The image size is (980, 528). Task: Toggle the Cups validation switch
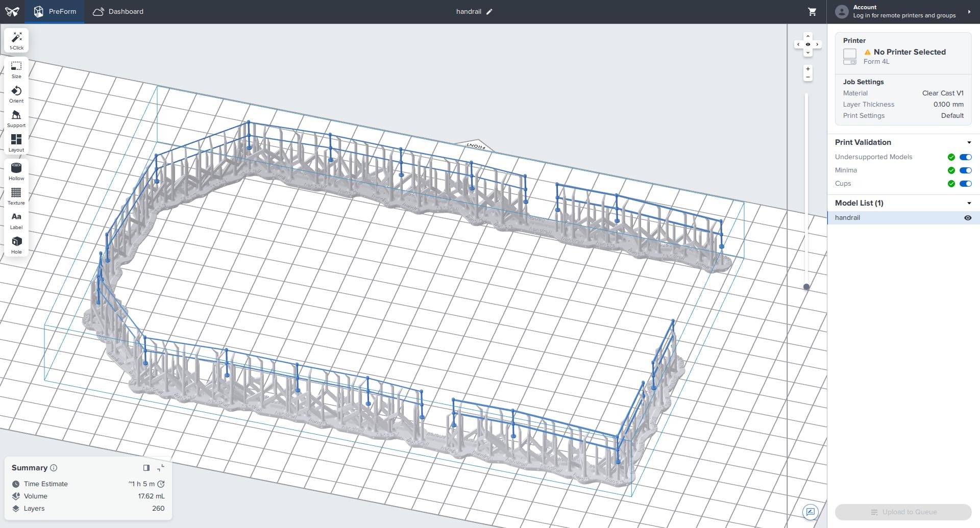(965, 184)
